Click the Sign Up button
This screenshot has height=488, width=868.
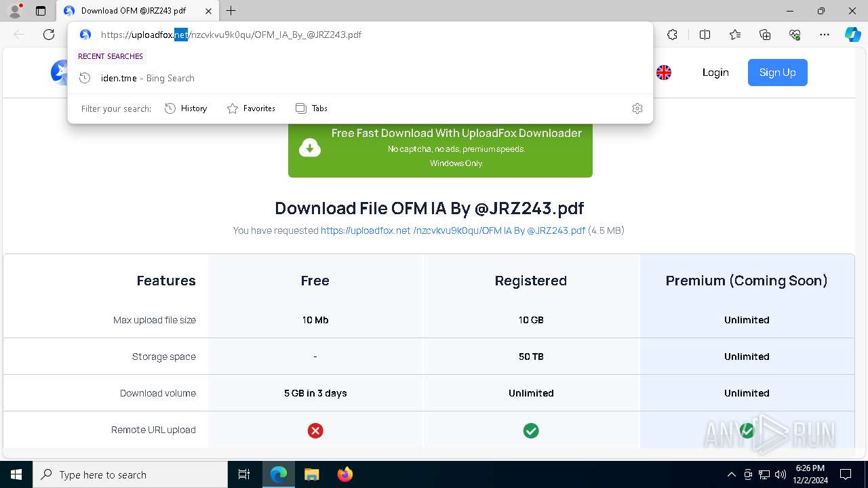[x=778, y=73]
